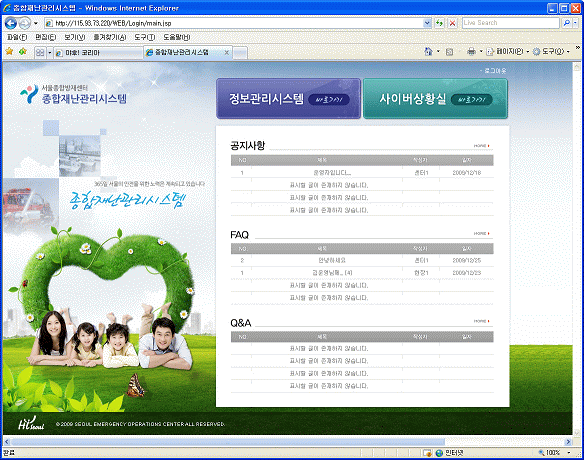Click the popup blocker status bar icon
The image size is (584, 460).
tap(427, 453)
